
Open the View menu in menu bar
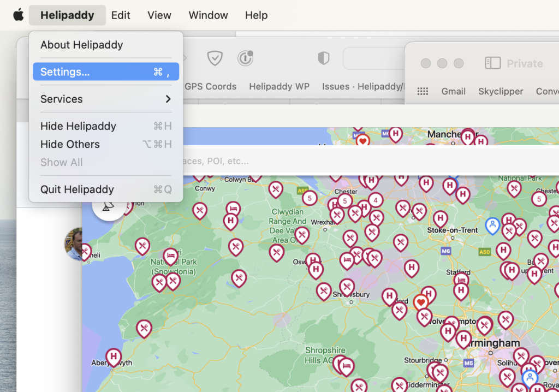point(159,15)
